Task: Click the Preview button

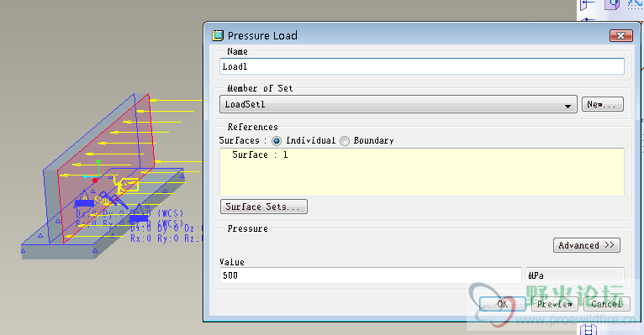Action: [555, 304]
